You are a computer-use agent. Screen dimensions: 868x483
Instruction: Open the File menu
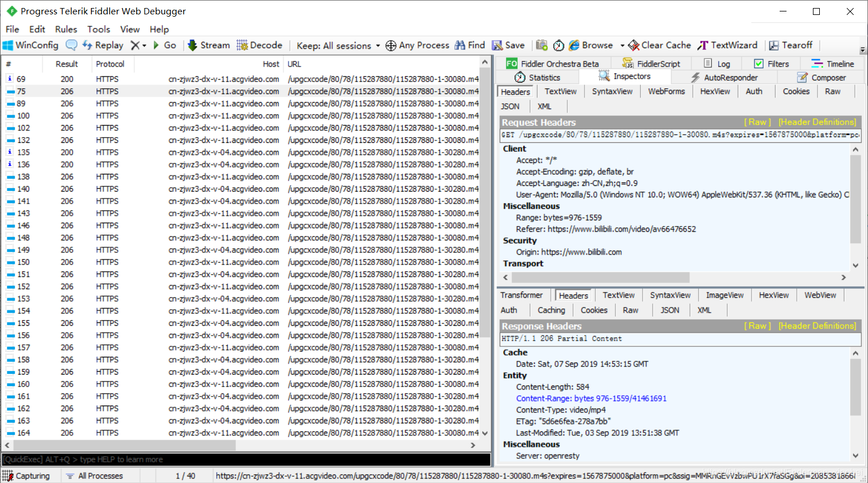coord(13,29)
